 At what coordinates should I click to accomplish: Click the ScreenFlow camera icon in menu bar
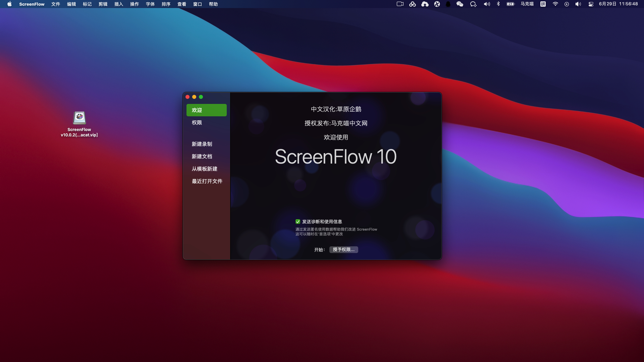(x=400, y=4)
